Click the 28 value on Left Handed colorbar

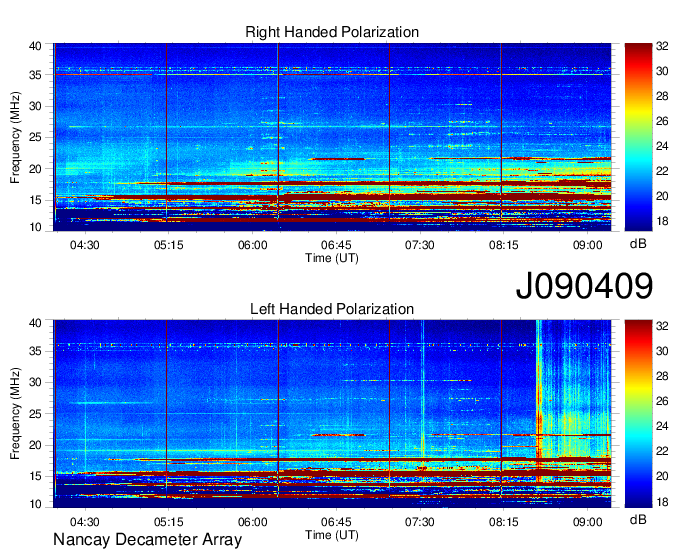662,376
